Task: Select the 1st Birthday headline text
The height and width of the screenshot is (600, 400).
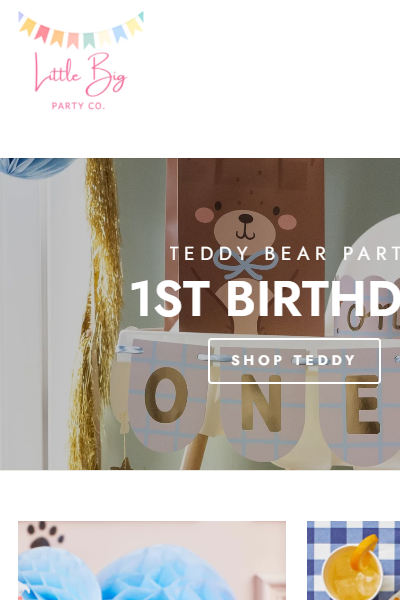Action: point(265,299)
